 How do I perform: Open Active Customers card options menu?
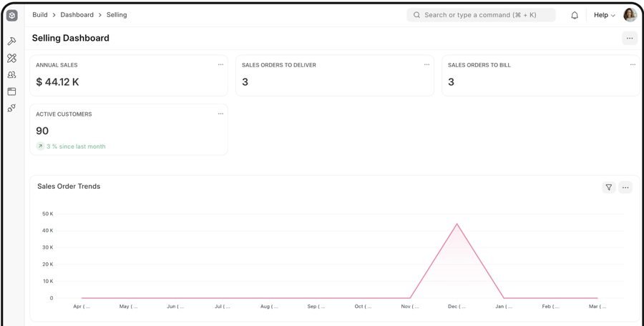pos(220,114)
